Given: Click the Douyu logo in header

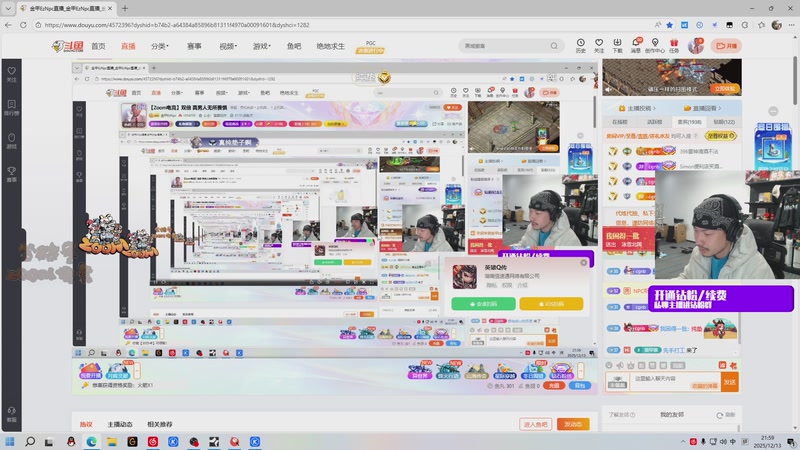Looking at the screenshot, I should (x=68, y=46).
